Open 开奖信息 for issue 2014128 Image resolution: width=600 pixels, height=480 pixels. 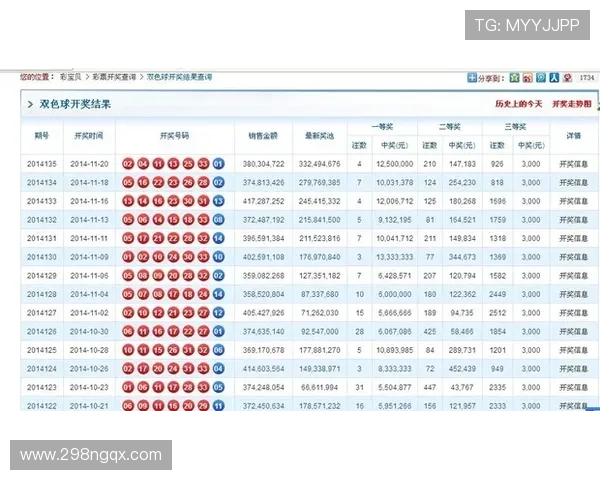573,294
